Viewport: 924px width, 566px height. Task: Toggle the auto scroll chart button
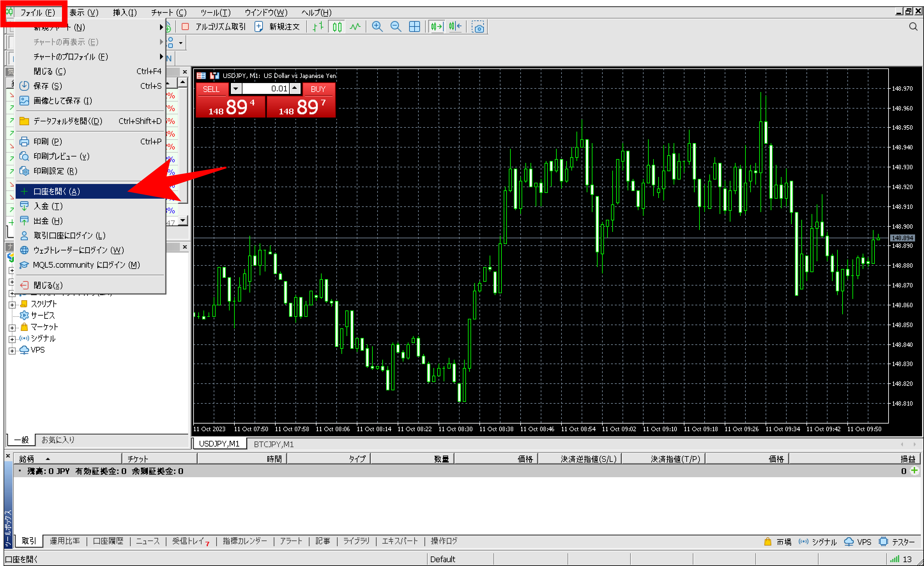437,27
